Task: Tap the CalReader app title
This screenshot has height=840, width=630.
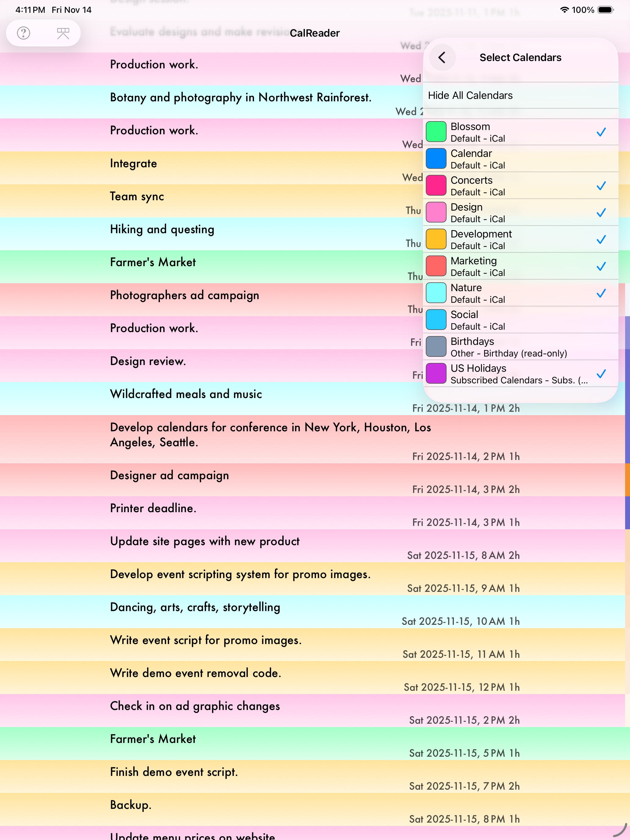Action: coord(315,33)
